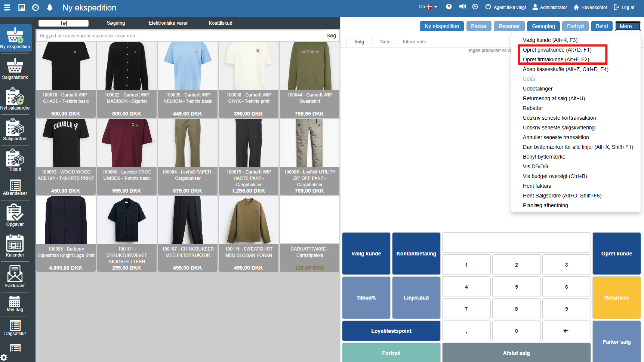Toggle the Mere... dropdown menu
Screen dimensions: 644x362
point(628,26)
